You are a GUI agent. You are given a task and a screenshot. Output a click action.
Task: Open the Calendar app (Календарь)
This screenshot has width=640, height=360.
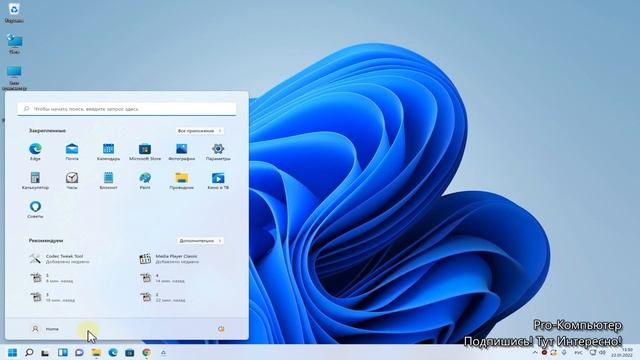click(x=108, y=151)
